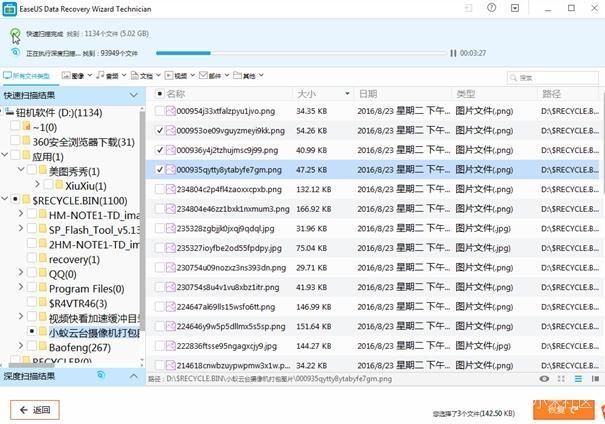Uncheck file 000953oe09vguyzmeyi9kk.png

(x=159, y=131)
